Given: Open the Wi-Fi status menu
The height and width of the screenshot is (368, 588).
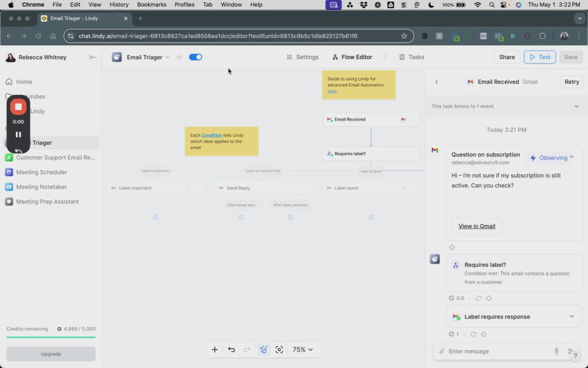Looking at the screenshot, I should [x=477, y=5].
